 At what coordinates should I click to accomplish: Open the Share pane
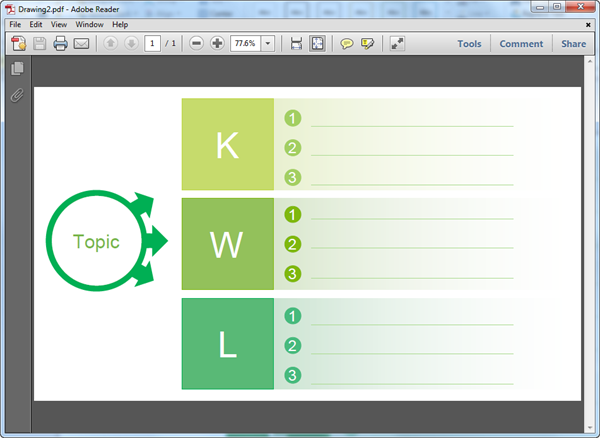(573, 44)
